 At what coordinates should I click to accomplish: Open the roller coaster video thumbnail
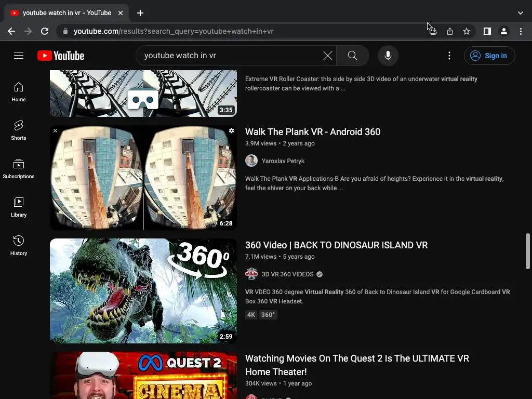tap(143, 94)
